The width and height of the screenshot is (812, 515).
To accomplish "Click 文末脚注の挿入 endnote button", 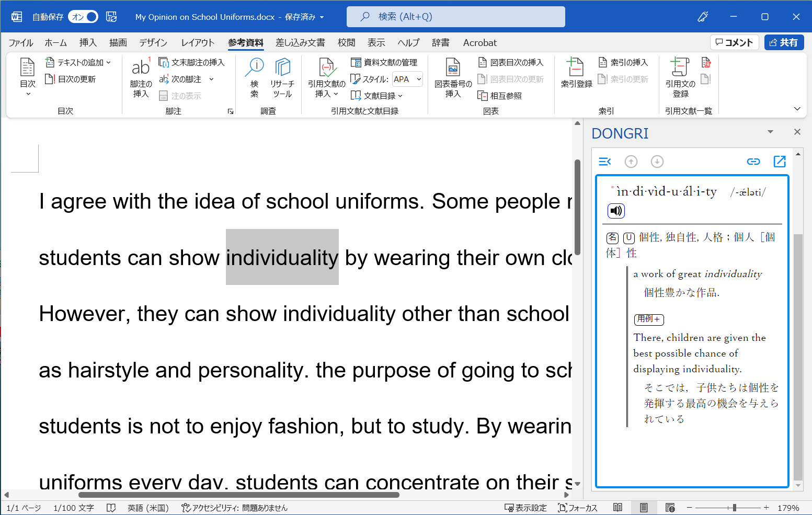I will [x=191, y=62].
